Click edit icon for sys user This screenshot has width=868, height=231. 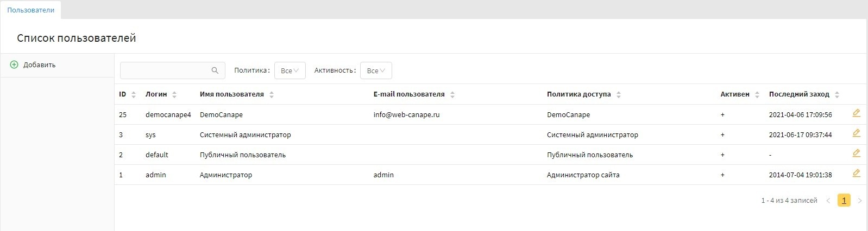856,133
